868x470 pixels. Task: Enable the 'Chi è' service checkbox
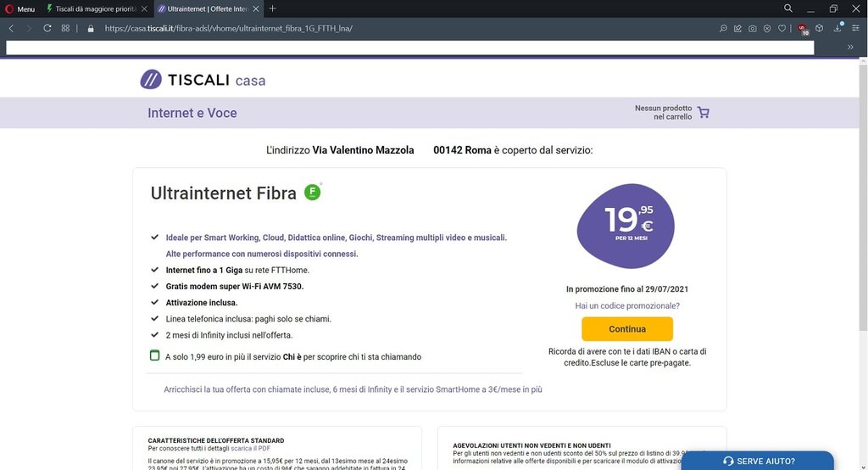154,355
